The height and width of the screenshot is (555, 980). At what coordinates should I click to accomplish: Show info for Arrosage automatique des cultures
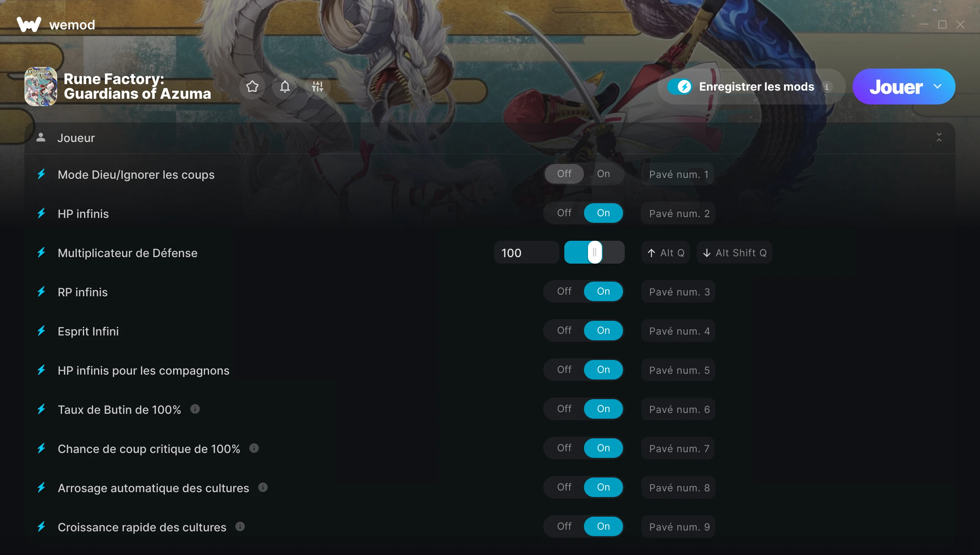263,487
